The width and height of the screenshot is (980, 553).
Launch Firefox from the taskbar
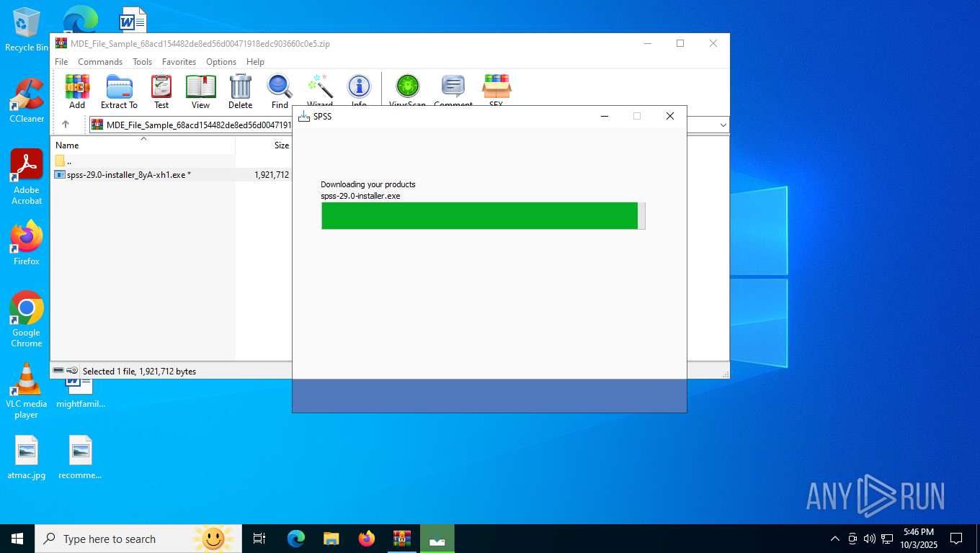pos(367,539)
